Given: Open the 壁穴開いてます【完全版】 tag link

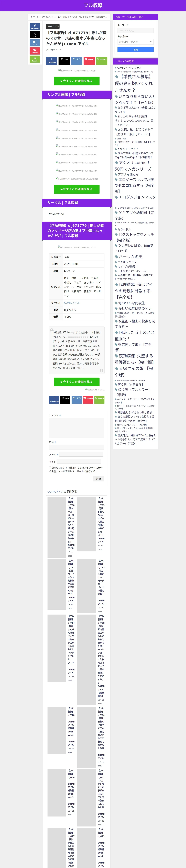Looking at the screenshot, I should coord(133,347).
